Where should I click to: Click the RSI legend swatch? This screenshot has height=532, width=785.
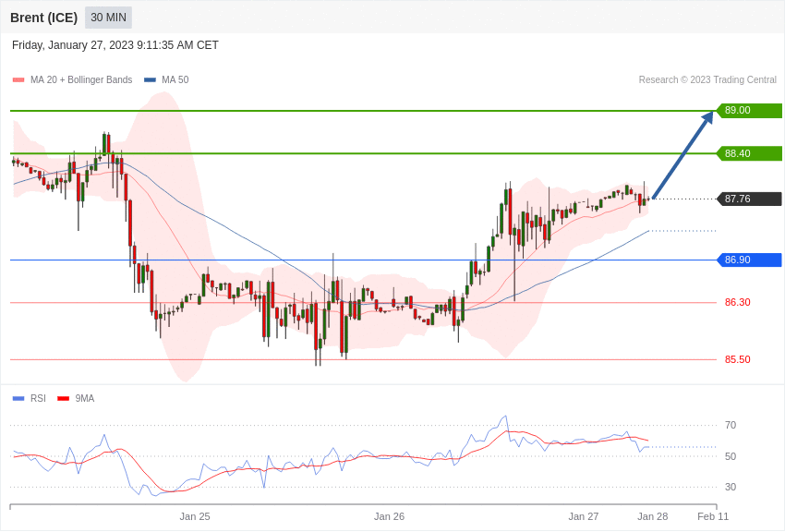18,398
